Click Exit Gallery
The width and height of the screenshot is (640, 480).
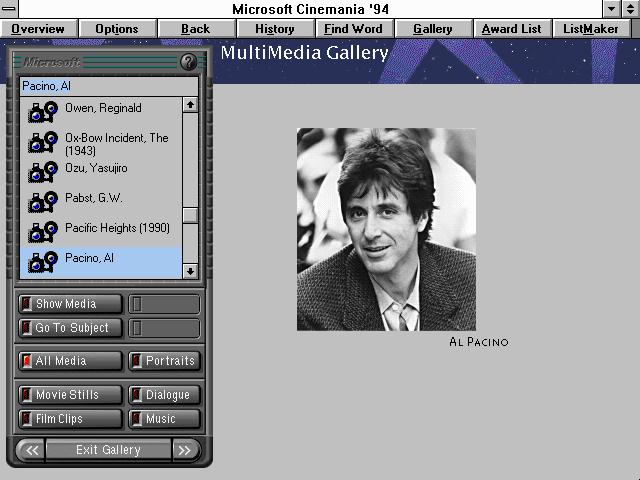click(x=109, y=450)
